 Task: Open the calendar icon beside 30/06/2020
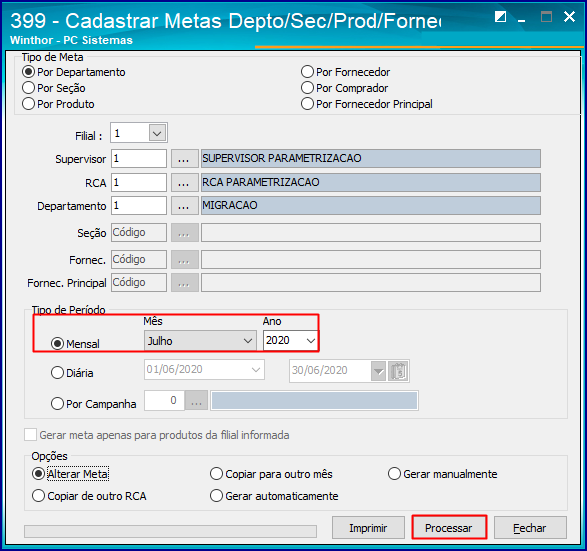coord(398,371)
